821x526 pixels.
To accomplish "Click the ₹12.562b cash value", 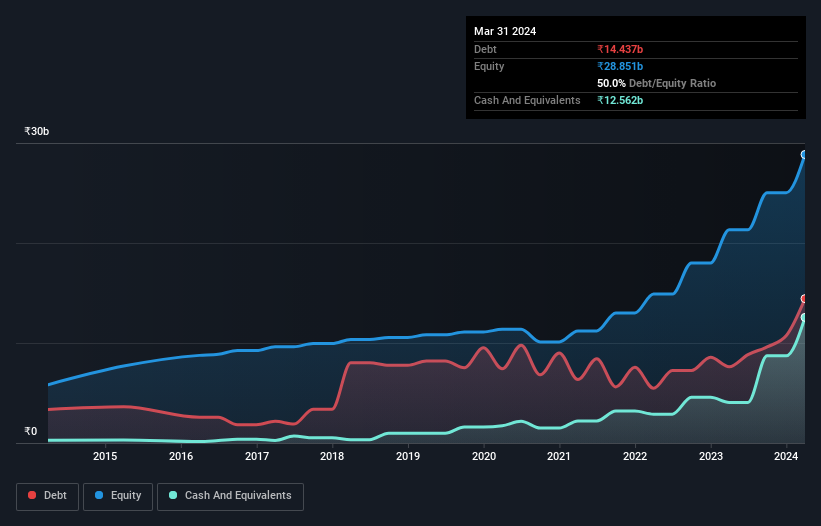I will (620, 100).
